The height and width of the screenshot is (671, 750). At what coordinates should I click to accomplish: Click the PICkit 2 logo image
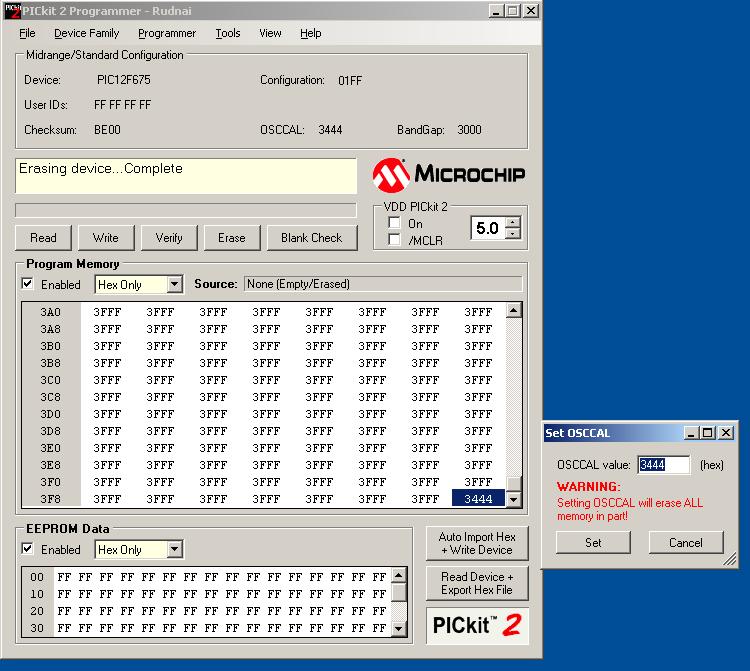[x=477, y=626]
